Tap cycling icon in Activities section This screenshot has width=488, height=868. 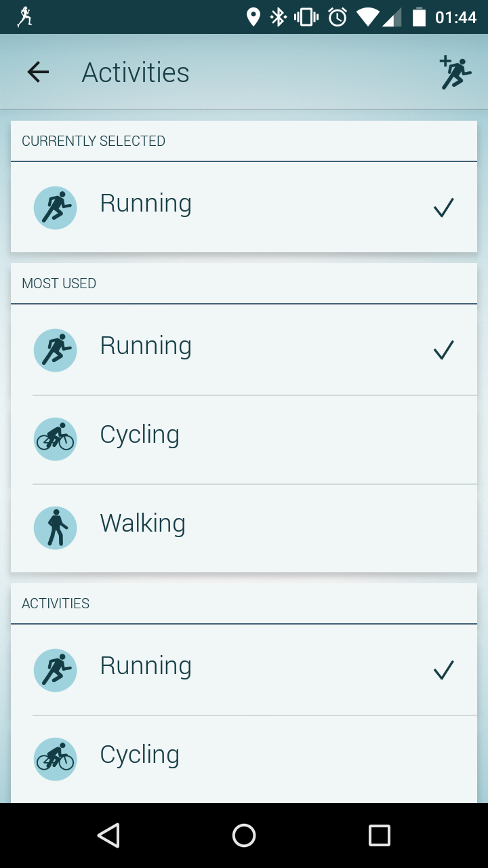(x=55, y=759)
